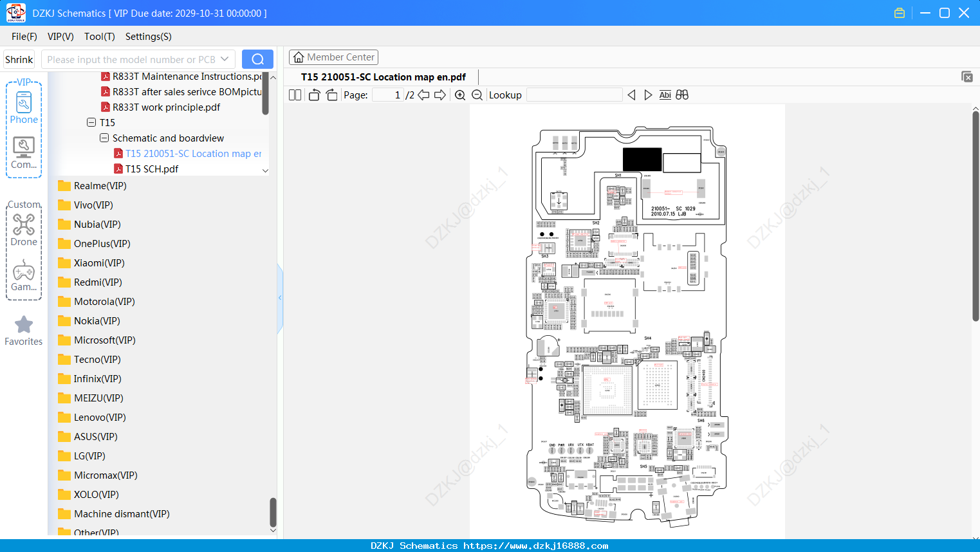Open the Realme(VIP) folder
Image resolution: width=980 pixels, height=552 pixels.
(x=92, y=186)
